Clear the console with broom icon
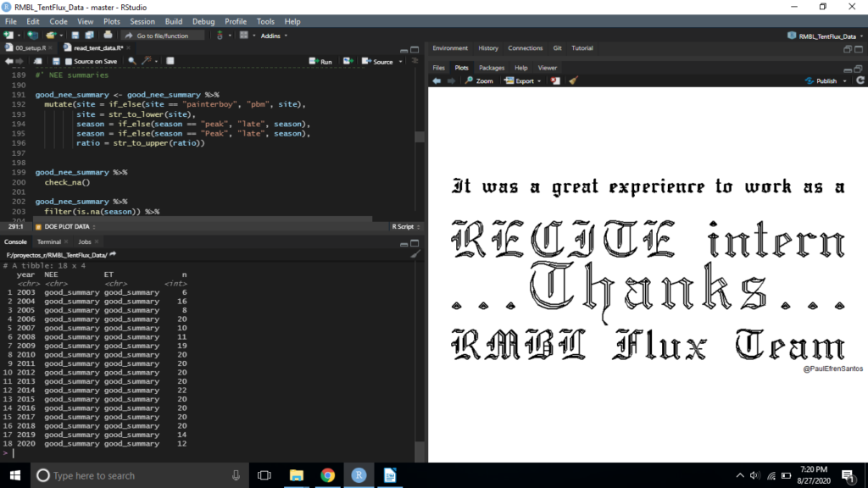Viewport: 868px width, 488px height. tap(415, 254)
